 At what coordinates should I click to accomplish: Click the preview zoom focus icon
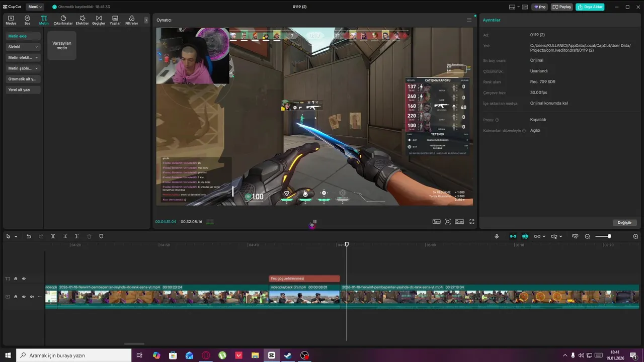click(448, 222)
